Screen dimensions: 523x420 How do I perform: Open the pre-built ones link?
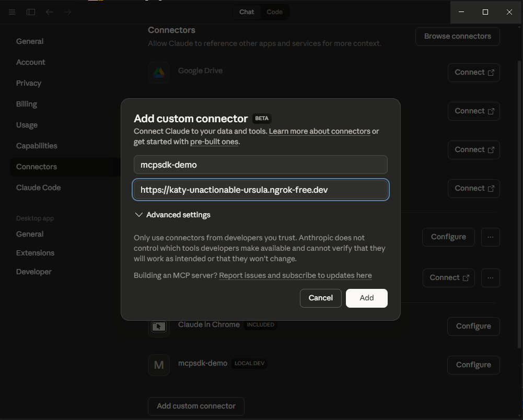tap(214, 142)
